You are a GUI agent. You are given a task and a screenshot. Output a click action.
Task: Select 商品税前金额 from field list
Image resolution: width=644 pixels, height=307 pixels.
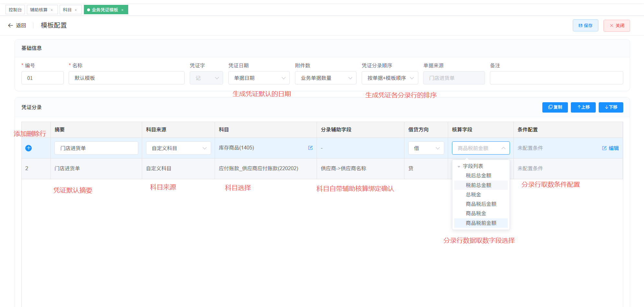pyautogui.click(x=481, y=223)
